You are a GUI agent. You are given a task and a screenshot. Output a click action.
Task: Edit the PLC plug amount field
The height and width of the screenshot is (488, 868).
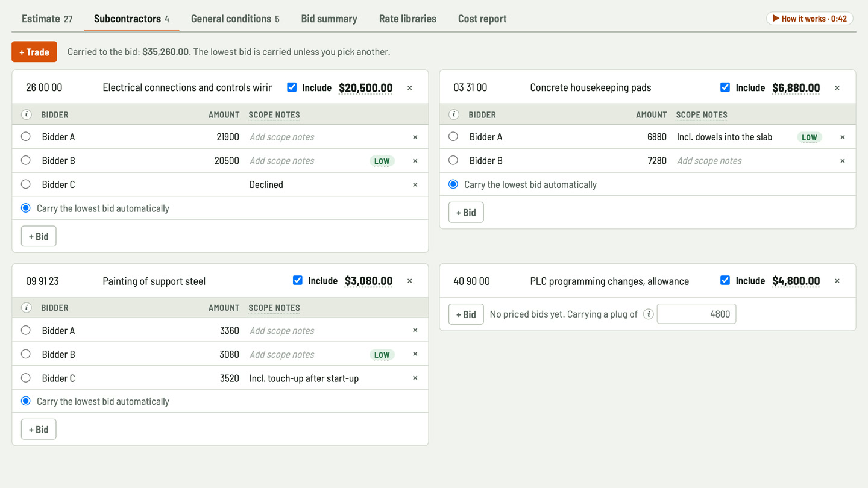[696, 314]
